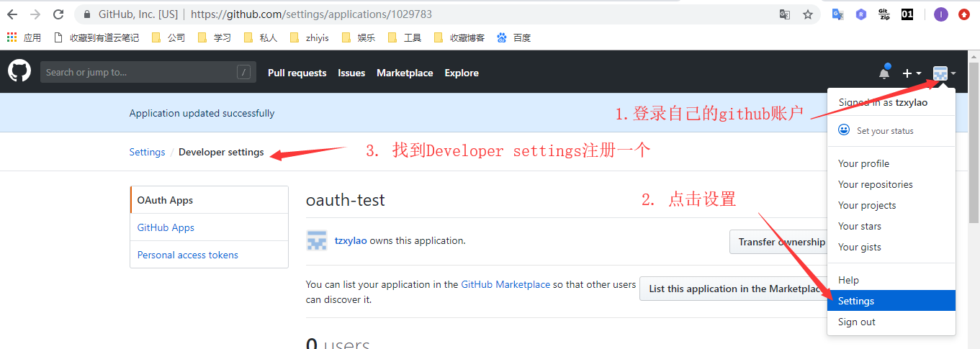Viewport: 980px width, 349px height.
Task: Choose Your repositories from user menu
Action: coord(891,184)
